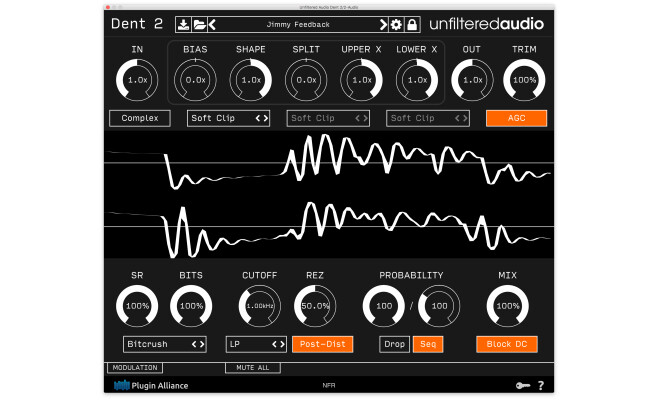This screenshot has height=400, width=659.
Task: Click the license key icon
Action: pos(522,385)
